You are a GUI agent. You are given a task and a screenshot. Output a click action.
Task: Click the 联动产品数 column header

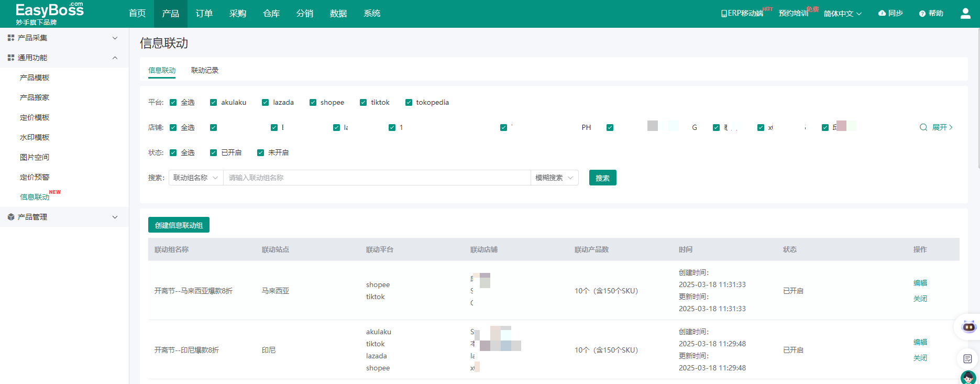pyautogui.click(x=591, y=249)
